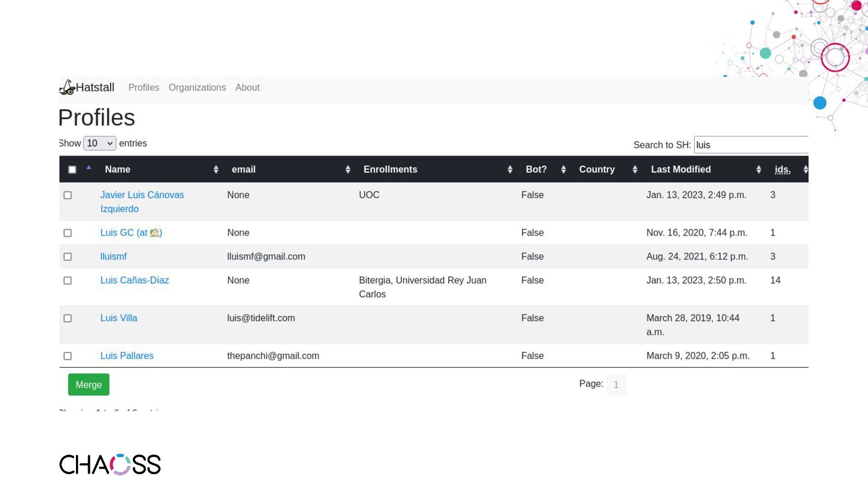Screen dimensions: 868x488
Task: Sort table by email column arrows
Action: pyautogui.click(x=348, y=169)
